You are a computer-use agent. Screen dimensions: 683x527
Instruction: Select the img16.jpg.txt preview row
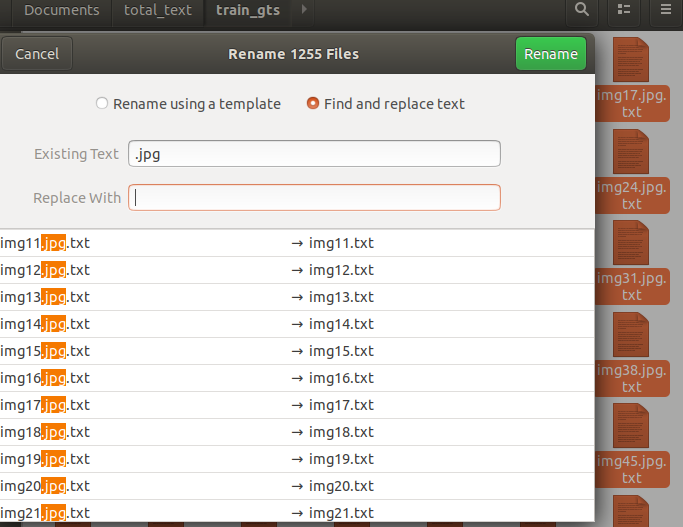(297, 378)
